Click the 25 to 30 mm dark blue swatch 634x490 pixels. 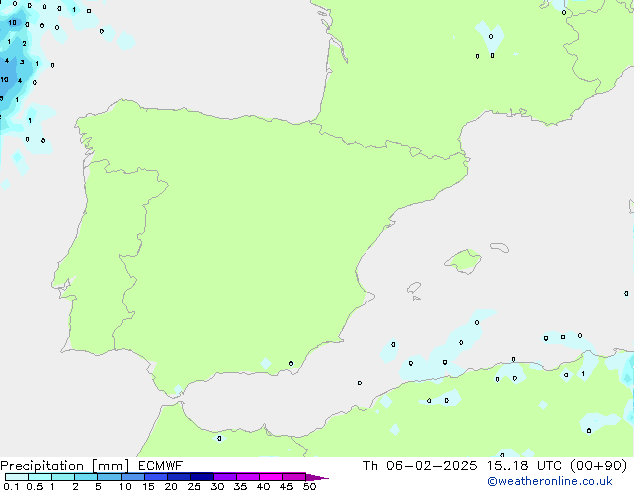coord(202,477)
